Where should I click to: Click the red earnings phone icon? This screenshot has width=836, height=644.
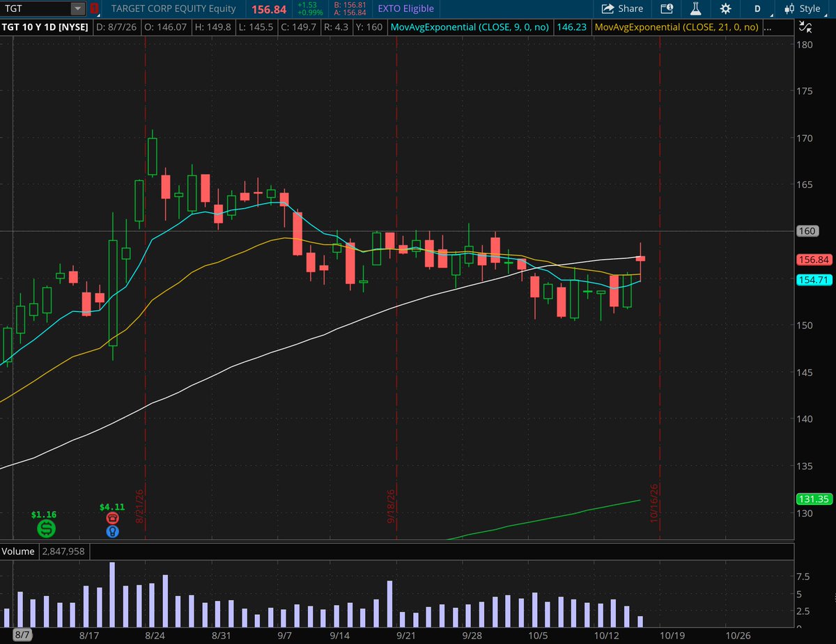[111, 518]
